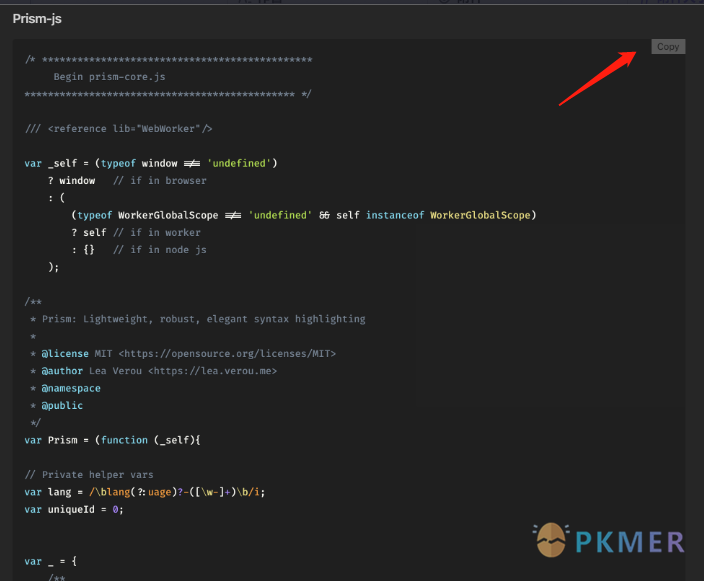This screenshot has width=704, height=581.
Task: Click the @public doc tag
Action: pos(62,406)
